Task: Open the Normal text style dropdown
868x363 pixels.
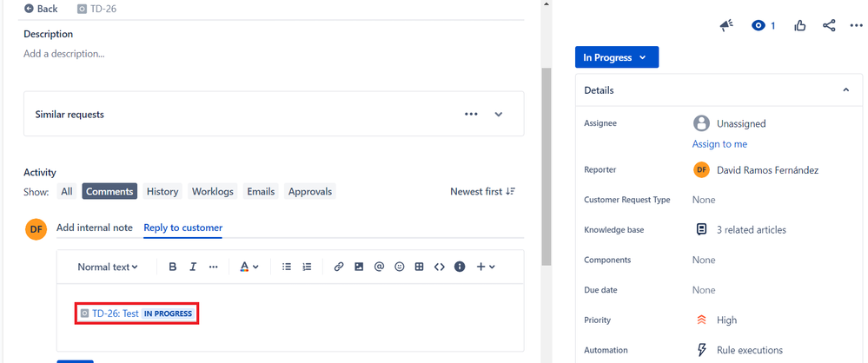Action: pyautogui.click(x=108, y=267)
